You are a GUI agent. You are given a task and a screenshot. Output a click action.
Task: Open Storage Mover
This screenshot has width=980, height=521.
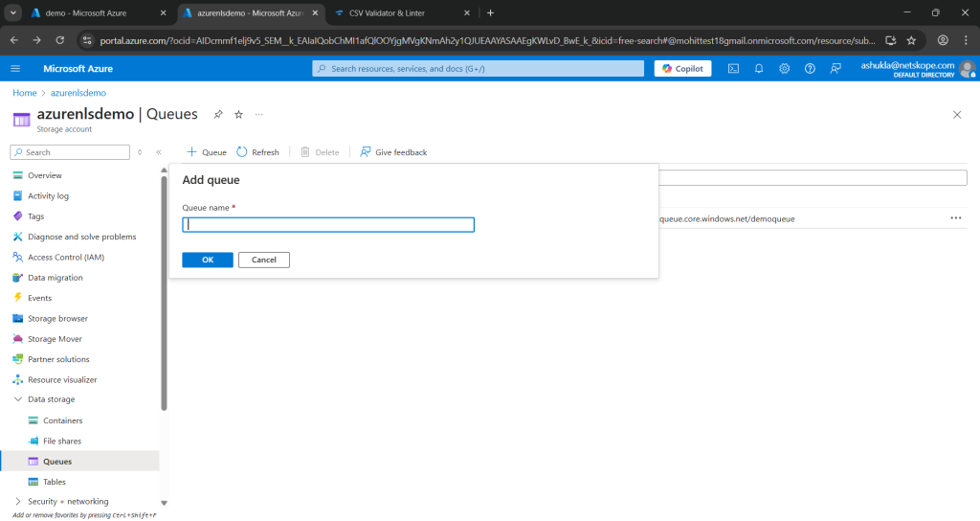point(55,339)
